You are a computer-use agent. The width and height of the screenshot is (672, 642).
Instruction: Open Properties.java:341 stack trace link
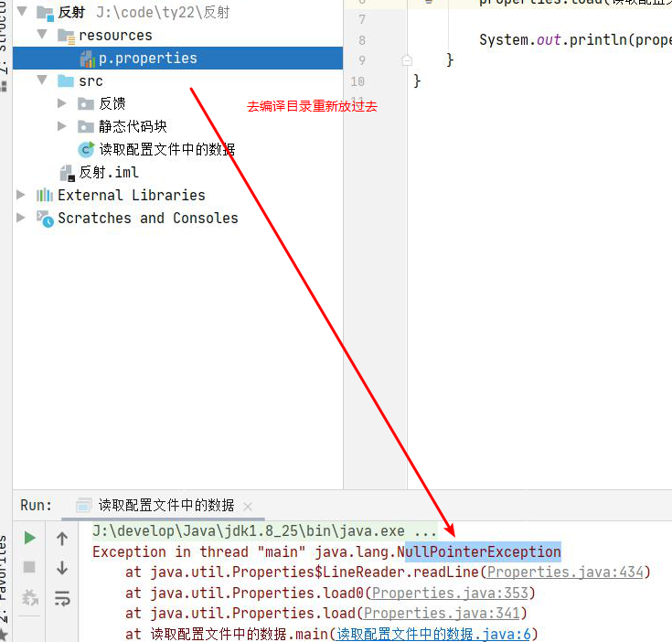(x=442, y=614)
